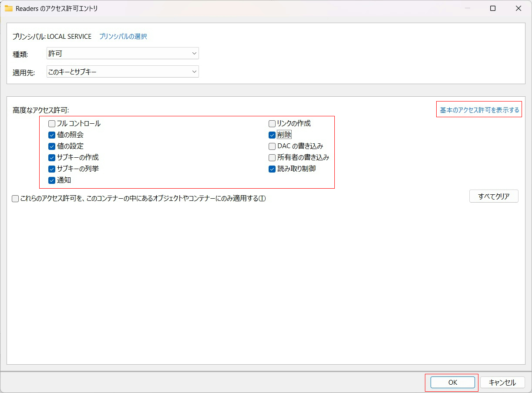The height and width of the screenshot is (393, 532).
Task: Uncheck the 削除 permission
Action: click(272, 135)
